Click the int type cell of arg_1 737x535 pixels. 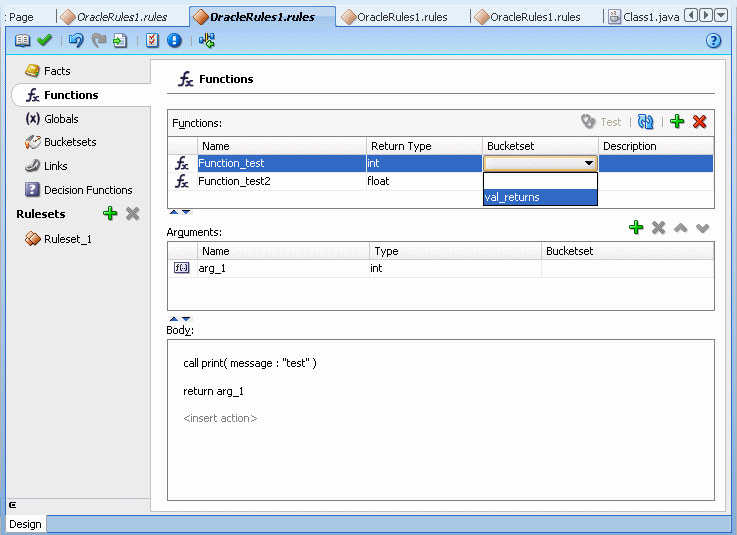point(455,268)
